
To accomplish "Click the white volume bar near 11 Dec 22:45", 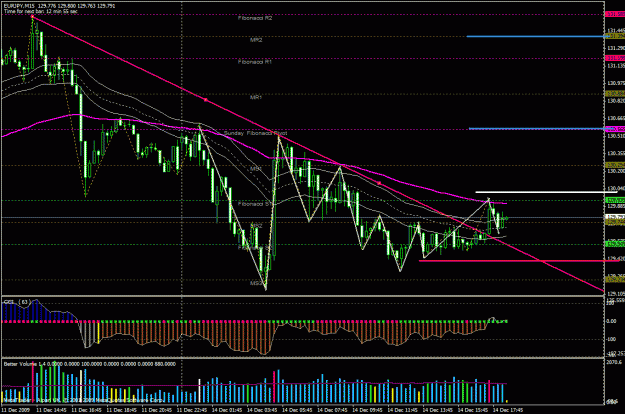I will click(200, 390).
